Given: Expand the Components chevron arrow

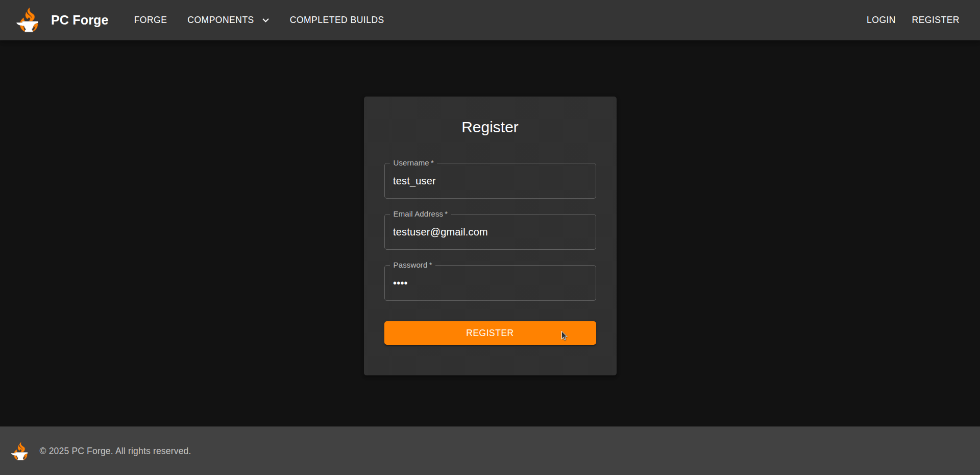Looking at the screenshot, I should click(x=265, y=20).
